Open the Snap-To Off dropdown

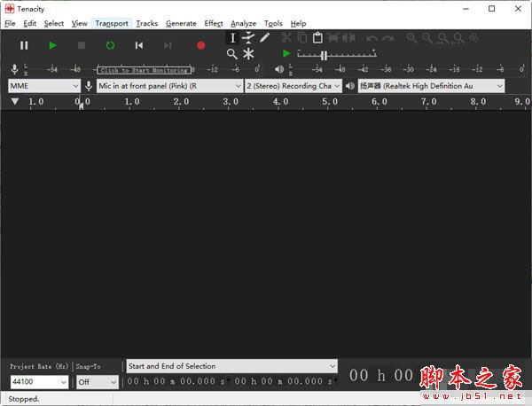(x=98, y=382)
